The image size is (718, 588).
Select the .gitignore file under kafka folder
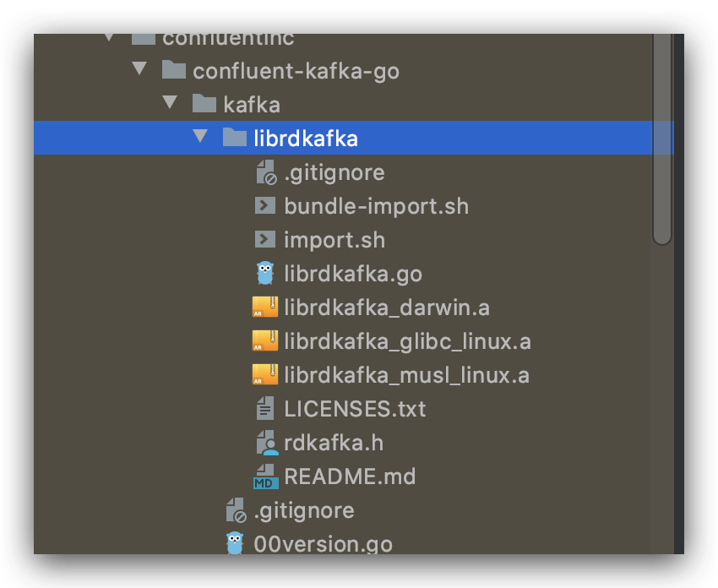304,510
